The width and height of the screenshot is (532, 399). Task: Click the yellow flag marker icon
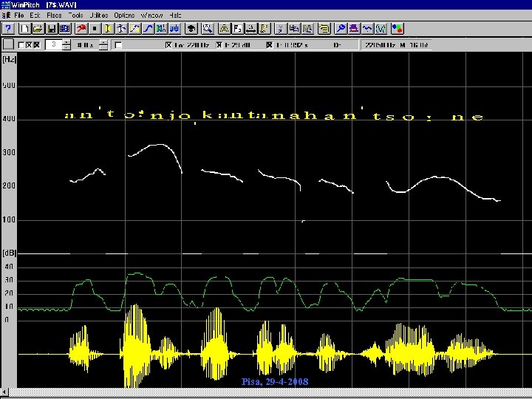(x=265, y=29)
